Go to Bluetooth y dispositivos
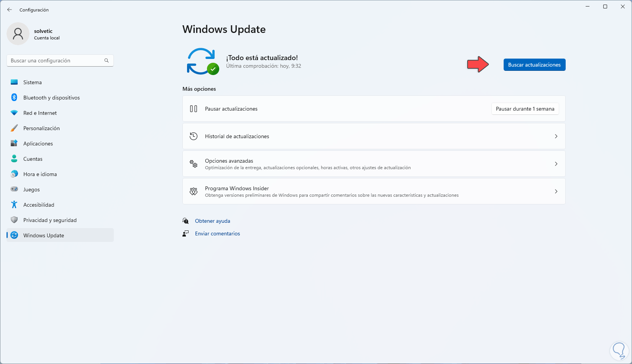This screenshot has height=364, width=632. (60, 98)
